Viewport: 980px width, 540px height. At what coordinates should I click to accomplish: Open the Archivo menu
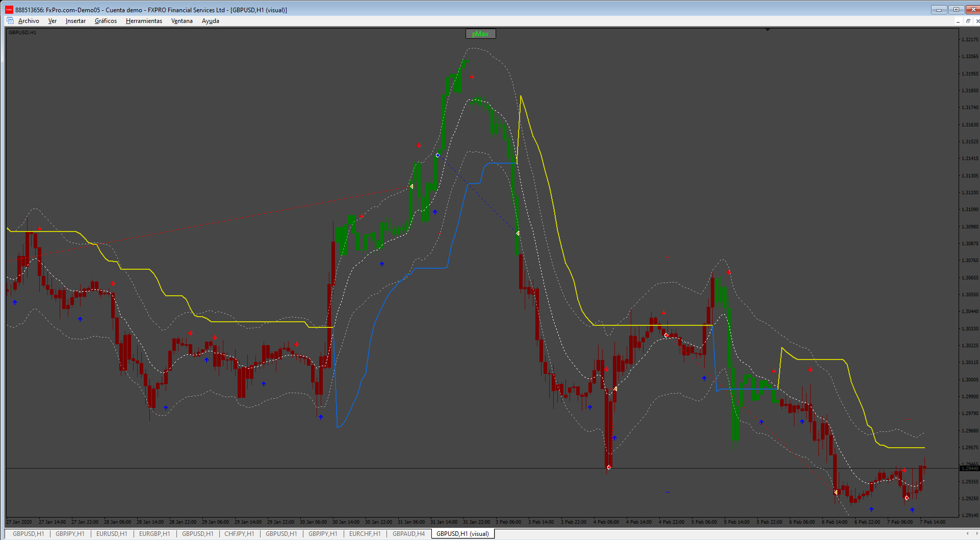coord(29,21)
